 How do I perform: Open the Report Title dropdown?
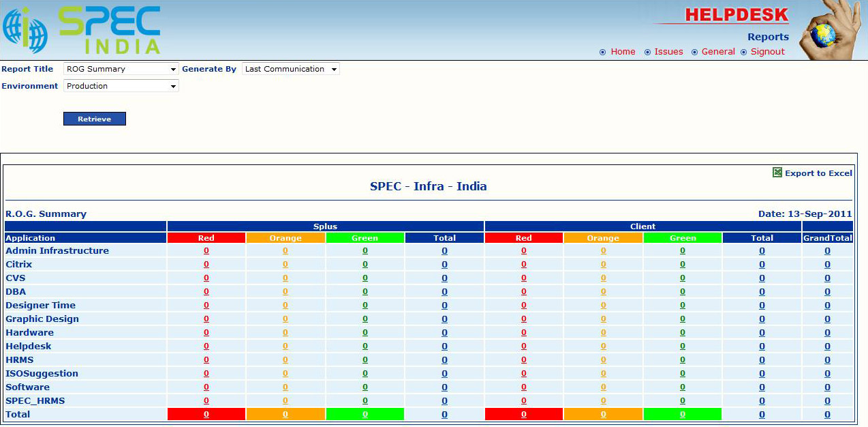coord(121,69)
